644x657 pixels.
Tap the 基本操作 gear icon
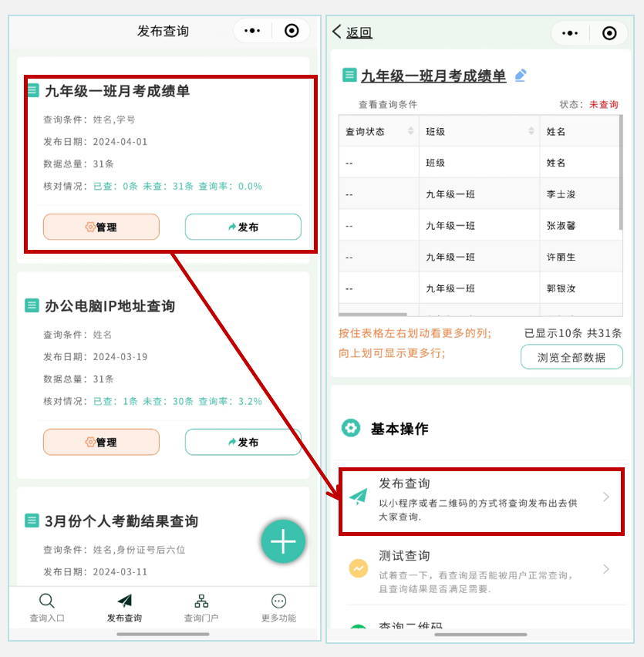pos(351,428)
